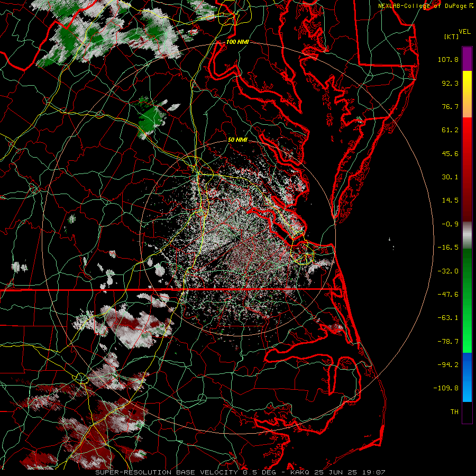This screenshot has width=476, height=476.
Task: Click the -109.8 velocity scale value
Action: 446,388
